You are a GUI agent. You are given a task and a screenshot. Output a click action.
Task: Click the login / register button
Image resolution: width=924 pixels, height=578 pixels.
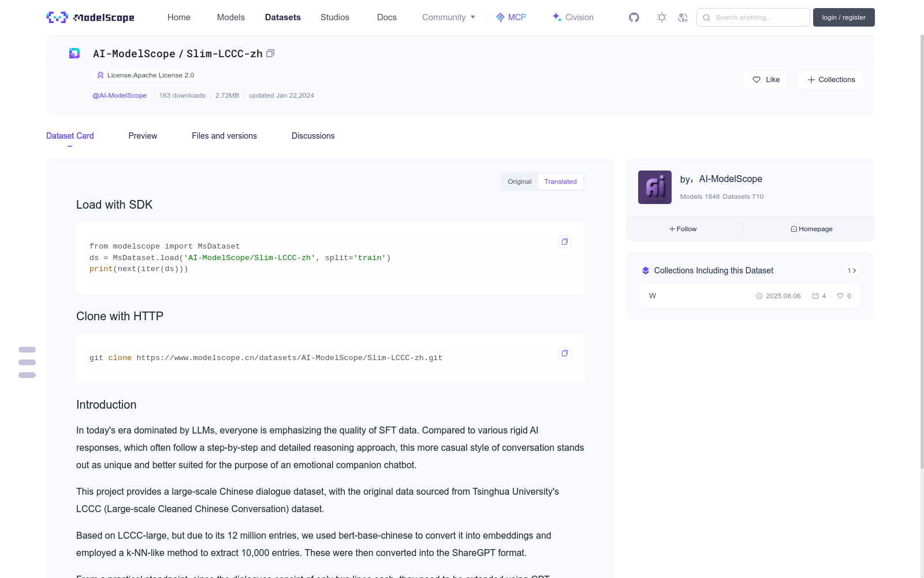click(844, 17)
